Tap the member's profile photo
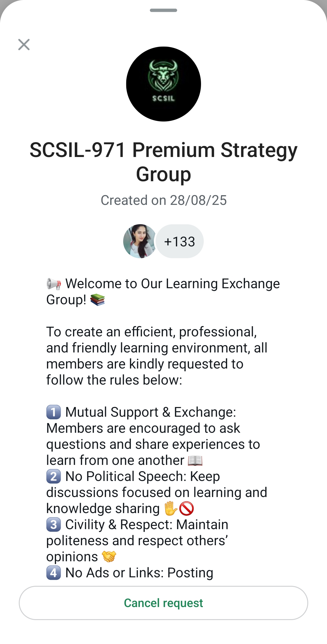The width and height of the screenshot is (327, 644). (x=140, y=241)
